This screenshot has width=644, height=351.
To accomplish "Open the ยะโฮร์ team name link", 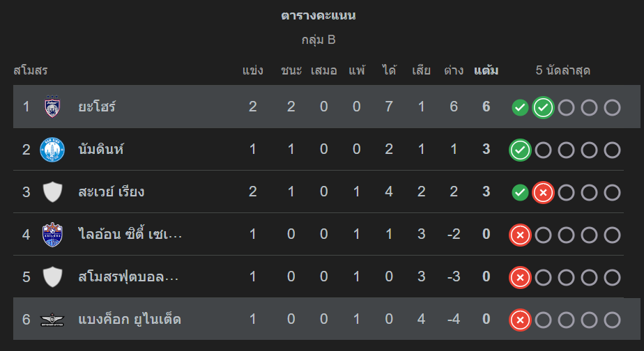I will click(x=97, y=107).
